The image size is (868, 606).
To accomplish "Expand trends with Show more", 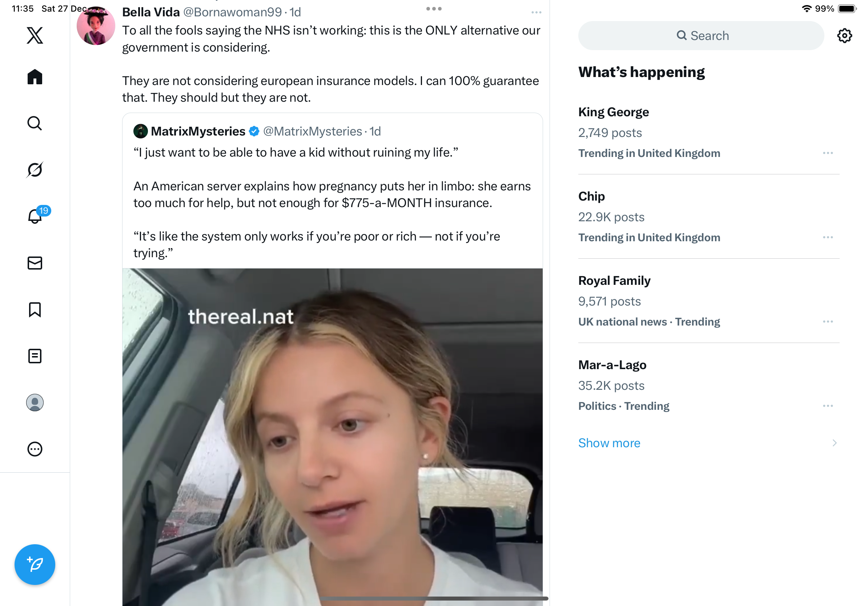I will (x=610, y=443).
